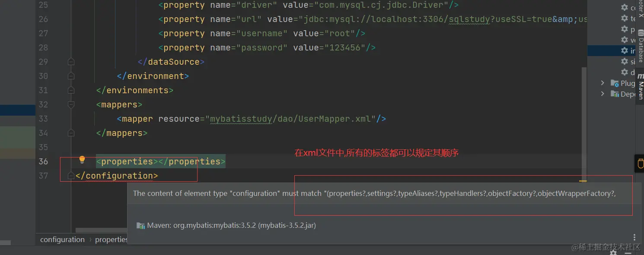
Task: Click the gear icon beside Maven goal 've'
Action: (x=625, y=40)
